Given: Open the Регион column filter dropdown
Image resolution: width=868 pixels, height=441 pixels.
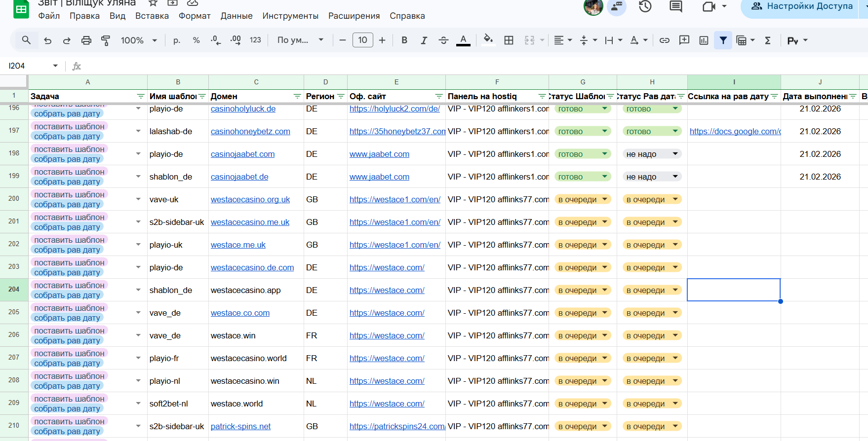Looking at the screenshot, I should click(341, 96).
